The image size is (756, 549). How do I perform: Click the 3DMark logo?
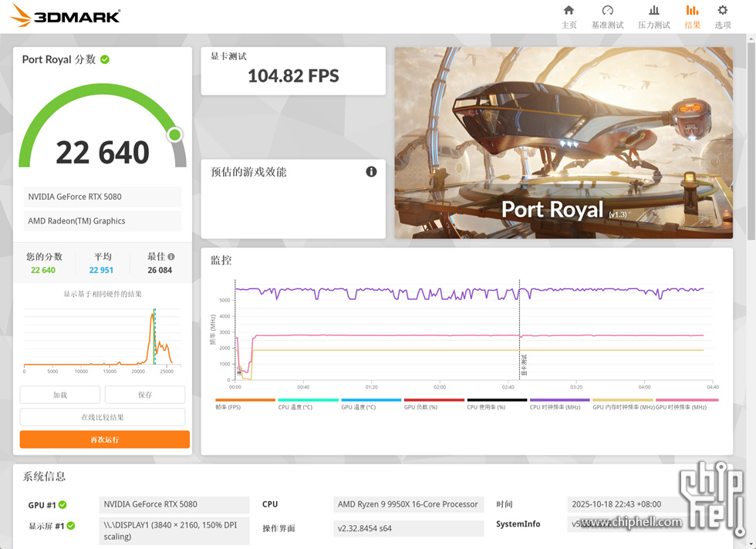point(66,15)
